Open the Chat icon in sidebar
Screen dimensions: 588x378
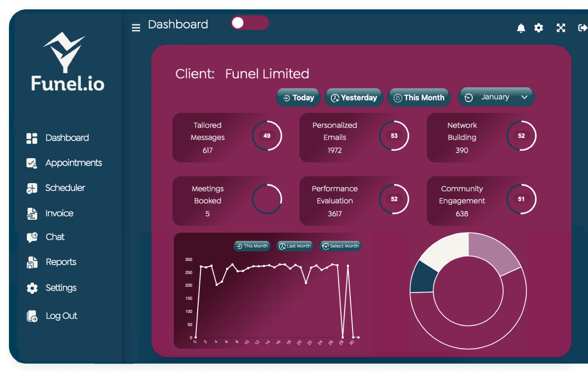32,237
